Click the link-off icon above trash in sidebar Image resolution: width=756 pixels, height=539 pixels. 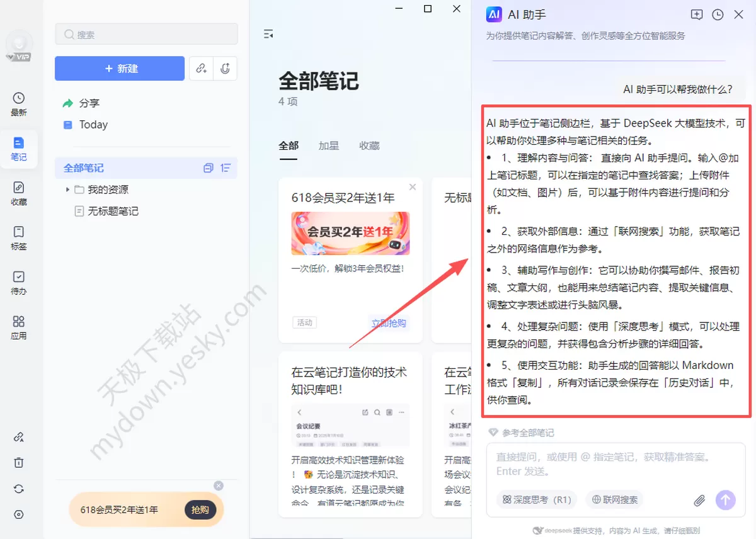tap(19, 437)
